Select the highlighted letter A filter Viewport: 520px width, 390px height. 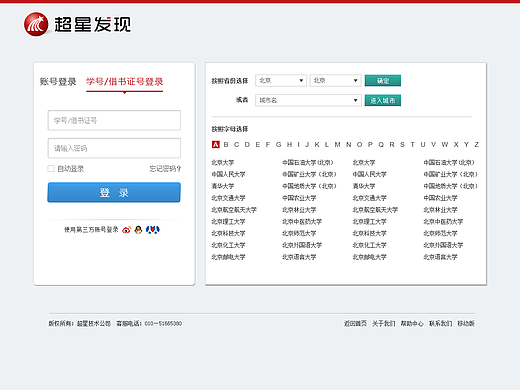tap(216, 144)
